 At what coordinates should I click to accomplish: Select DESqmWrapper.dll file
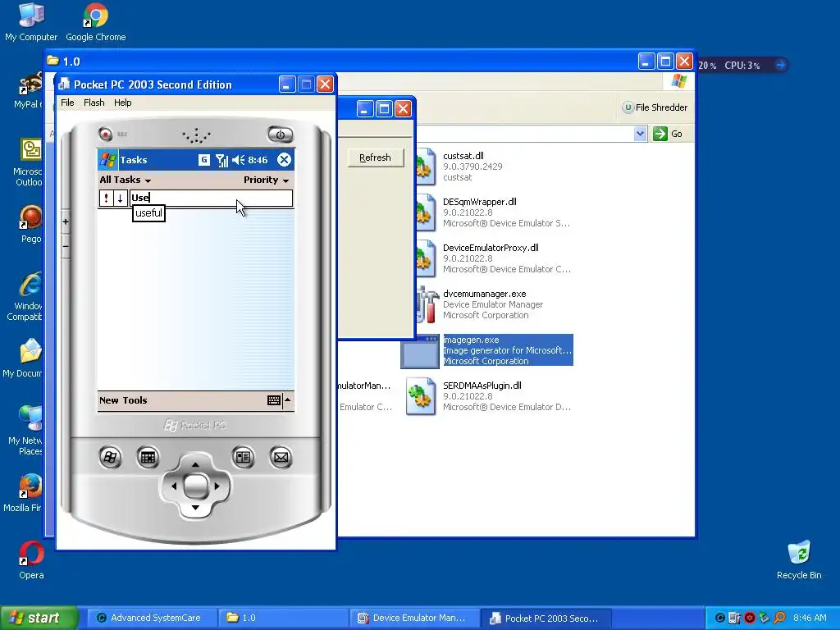tap(479, 202)
